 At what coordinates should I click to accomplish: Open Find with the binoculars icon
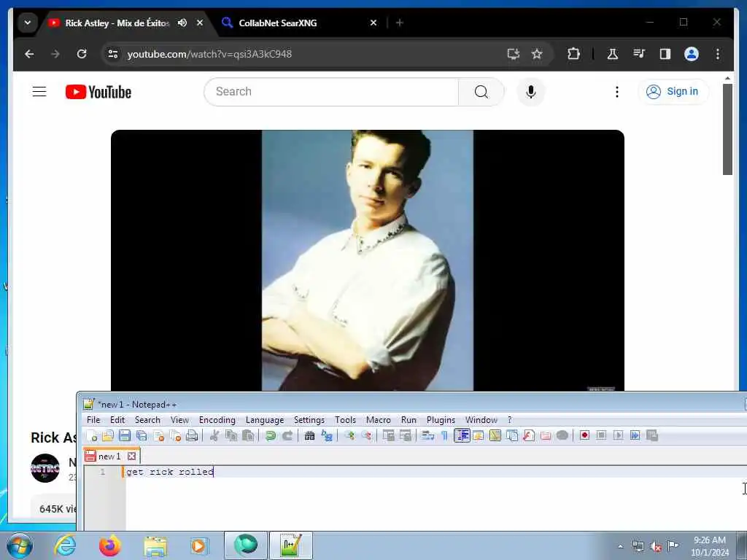coord(309,436)
